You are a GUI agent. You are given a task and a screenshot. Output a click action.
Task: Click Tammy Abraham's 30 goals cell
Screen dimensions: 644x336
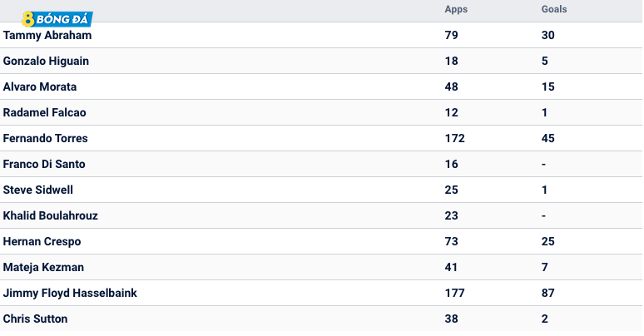point(547,35)
